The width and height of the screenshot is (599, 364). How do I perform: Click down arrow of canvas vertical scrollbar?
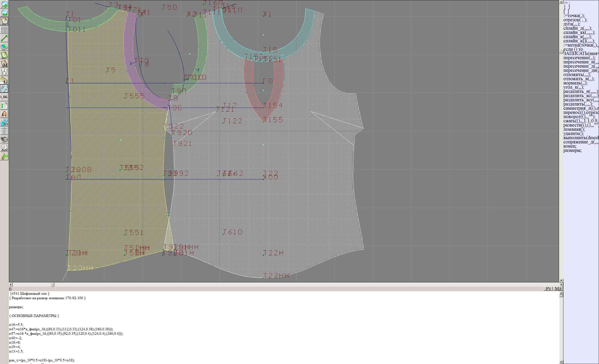coord(561,280)
